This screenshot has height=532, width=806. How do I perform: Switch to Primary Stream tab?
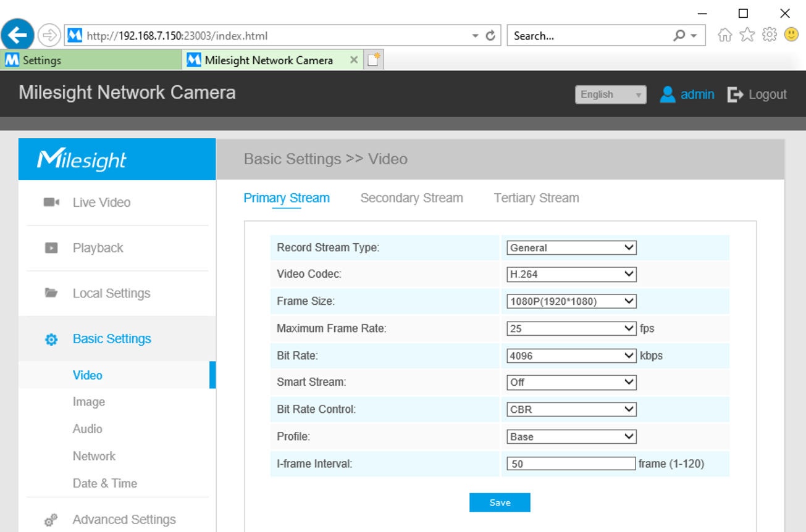tap(287, 198)
